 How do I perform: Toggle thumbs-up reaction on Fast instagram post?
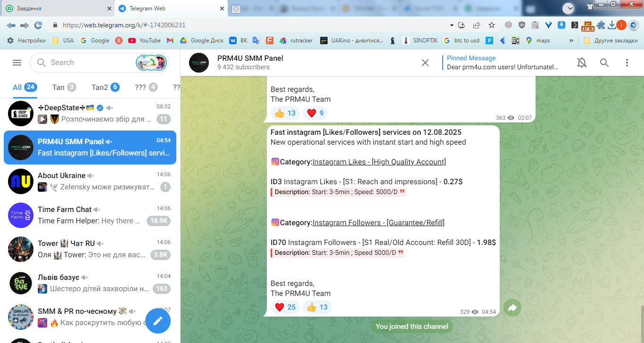317,307
